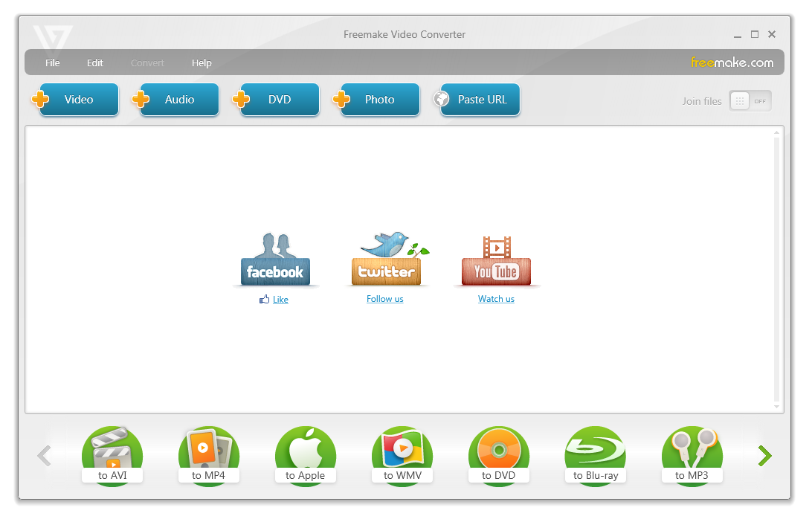Pick the to DVD burn option

tap(499, 456)
